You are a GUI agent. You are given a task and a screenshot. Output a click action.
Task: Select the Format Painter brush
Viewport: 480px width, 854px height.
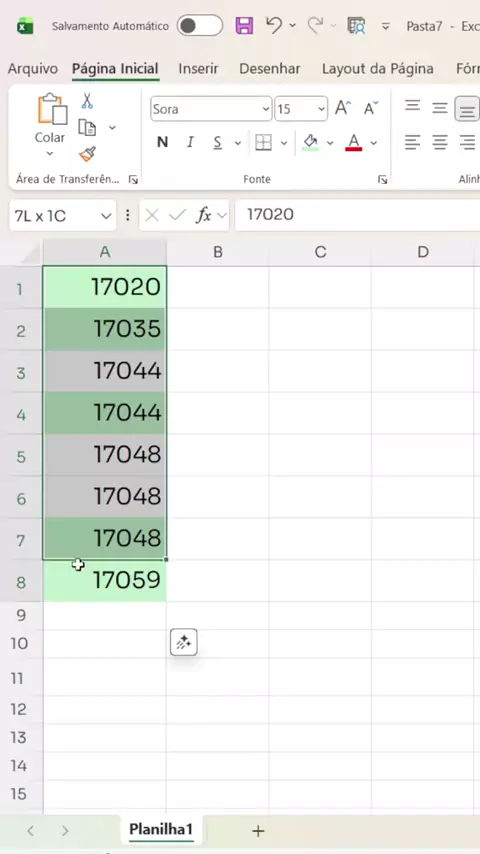coord(87,154)
